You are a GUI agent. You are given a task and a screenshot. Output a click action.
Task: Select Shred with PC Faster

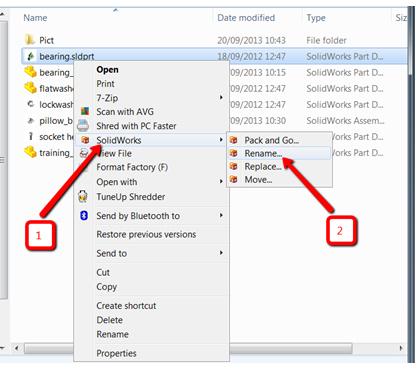point(136,126)
